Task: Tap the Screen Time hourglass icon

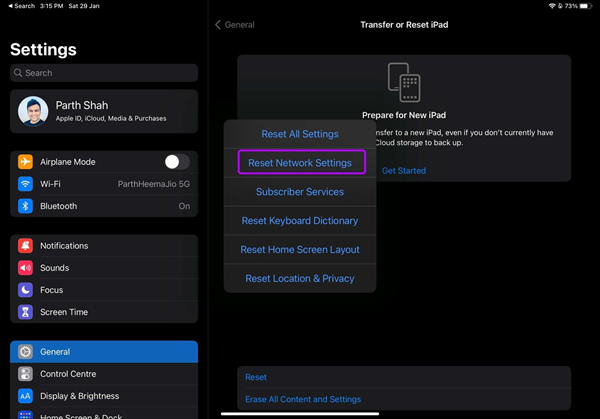Action: click(x=25, y=312)
